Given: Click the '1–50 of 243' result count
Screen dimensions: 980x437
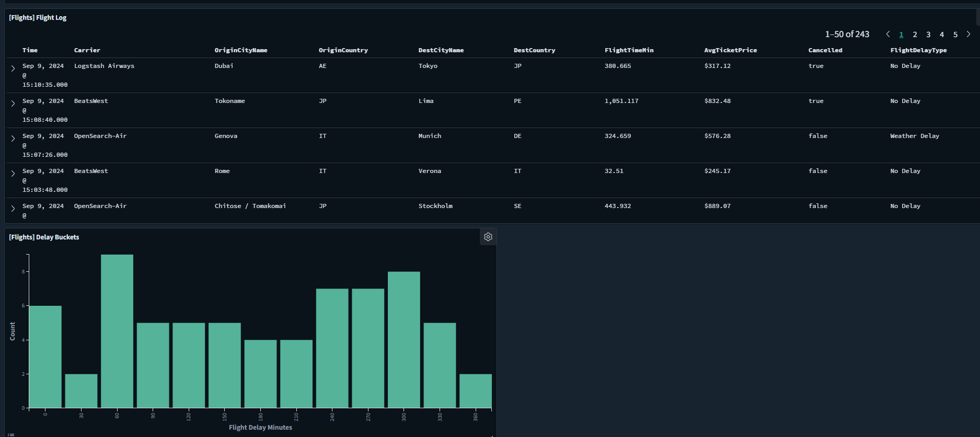Looking at the screenshot, I should 847,34.
